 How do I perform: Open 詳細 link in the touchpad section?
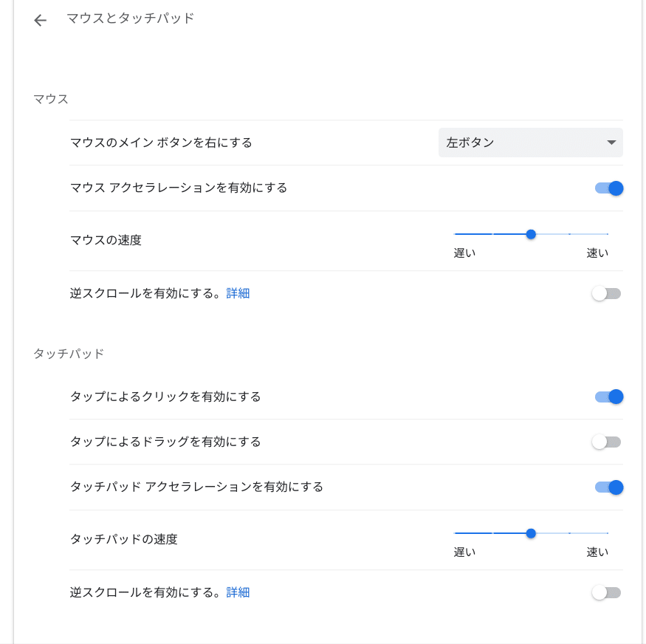click(238, 592)
